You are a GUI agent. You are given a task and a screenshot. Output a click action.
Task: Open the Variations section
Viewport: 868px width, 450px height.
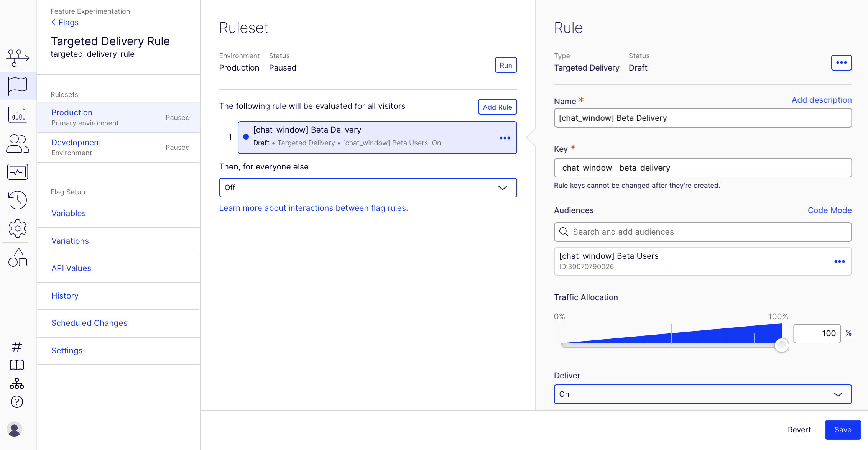[x=70, y=241]
